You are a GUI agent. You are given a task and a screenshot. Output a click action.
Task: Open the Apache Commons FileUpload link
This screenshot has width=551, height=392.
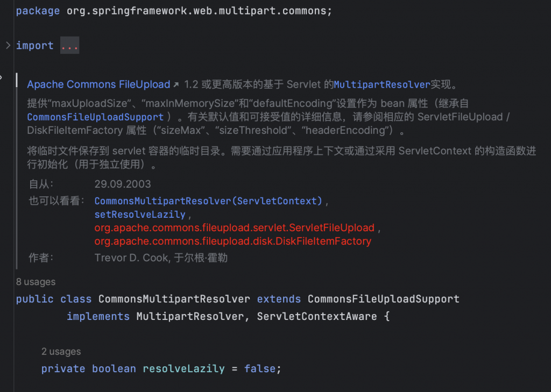(x=98, y=84)
